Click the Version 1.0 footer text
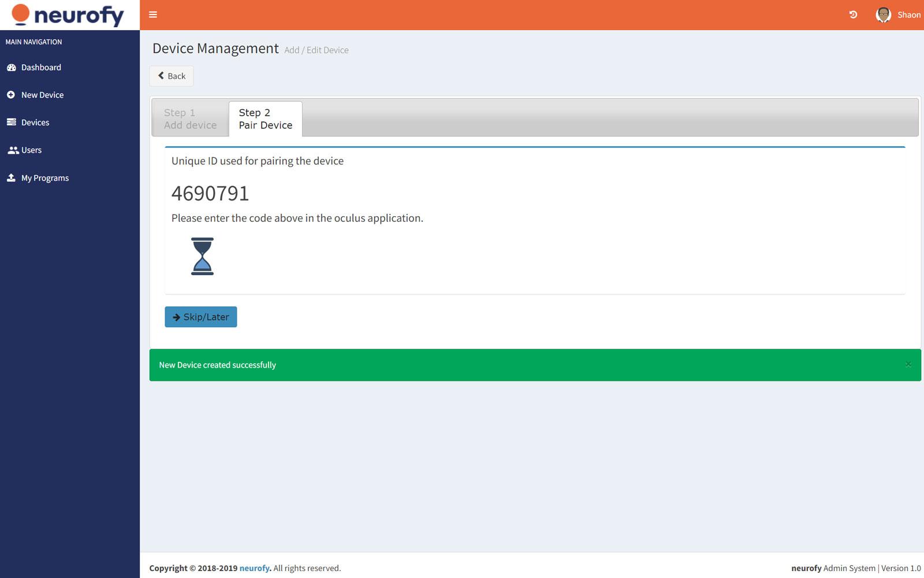Viewport: 924px width, 578px height. click(901, 568)
